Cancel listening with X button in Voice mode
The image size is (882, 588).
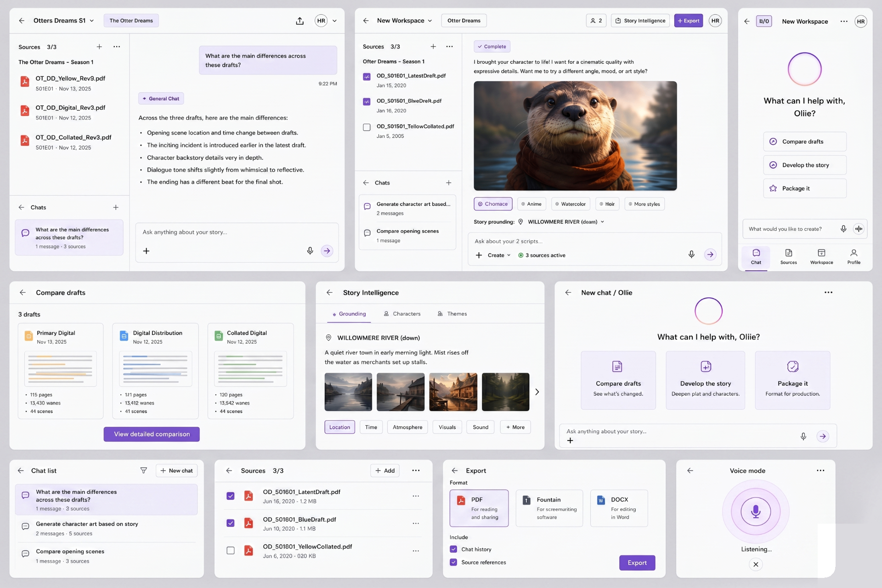point(756,564)
